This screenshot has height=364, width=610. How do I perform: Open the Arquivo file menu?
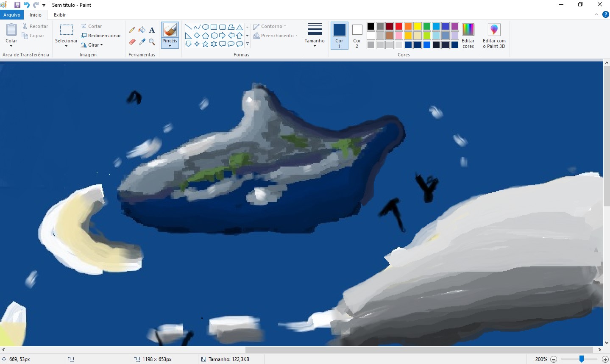pyautogui.click(x=12, y=15)
